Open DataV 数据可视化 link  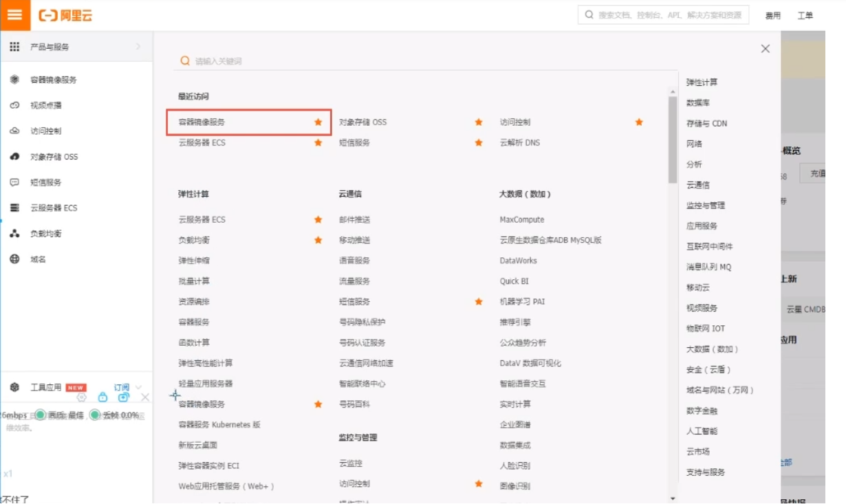pos(530,363)
